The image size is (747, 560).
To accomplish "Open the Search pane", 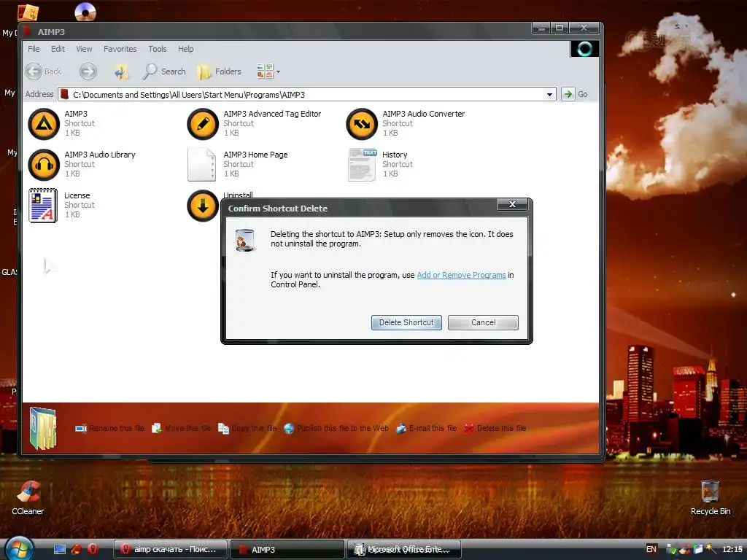I will point(164,71).
